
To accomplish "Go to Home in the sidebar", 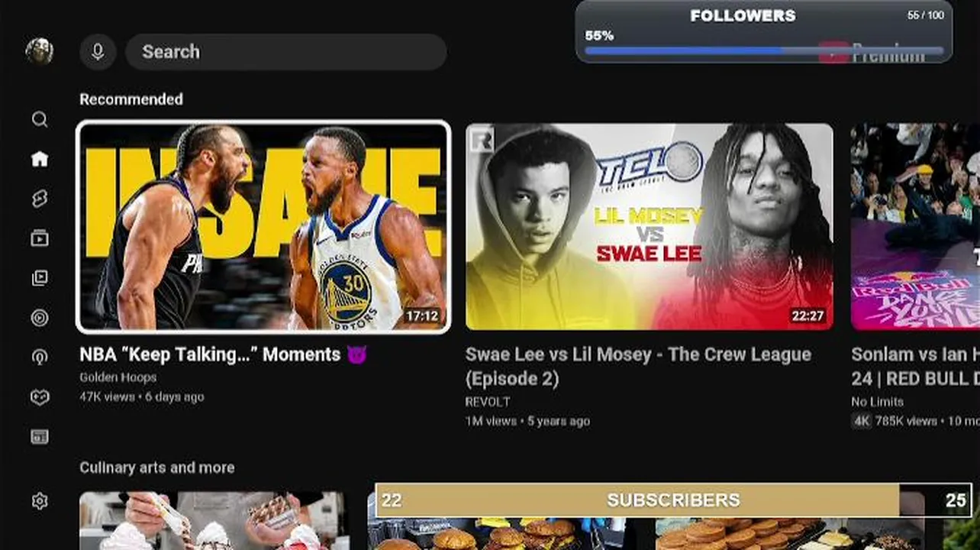I will (x=40, y=159).
